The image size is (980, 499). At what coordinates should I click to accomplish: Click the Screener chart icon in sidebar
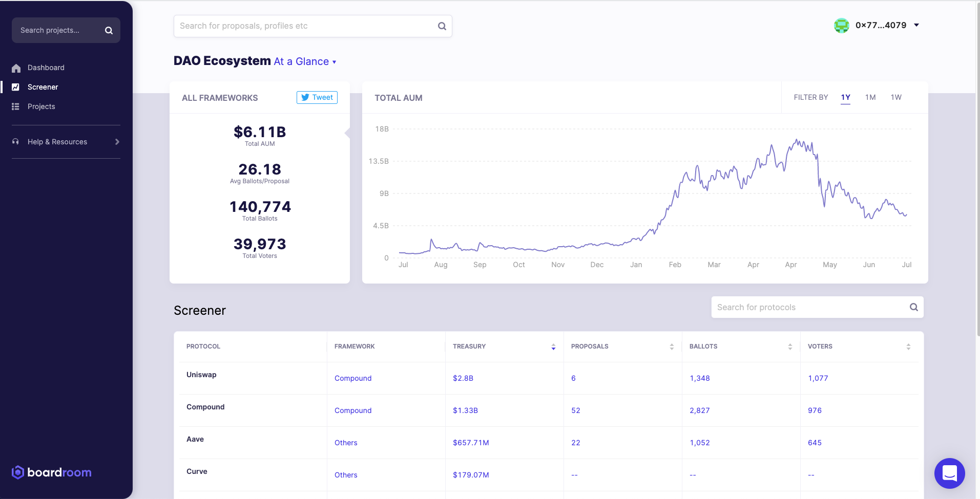[x=16, y=87]
